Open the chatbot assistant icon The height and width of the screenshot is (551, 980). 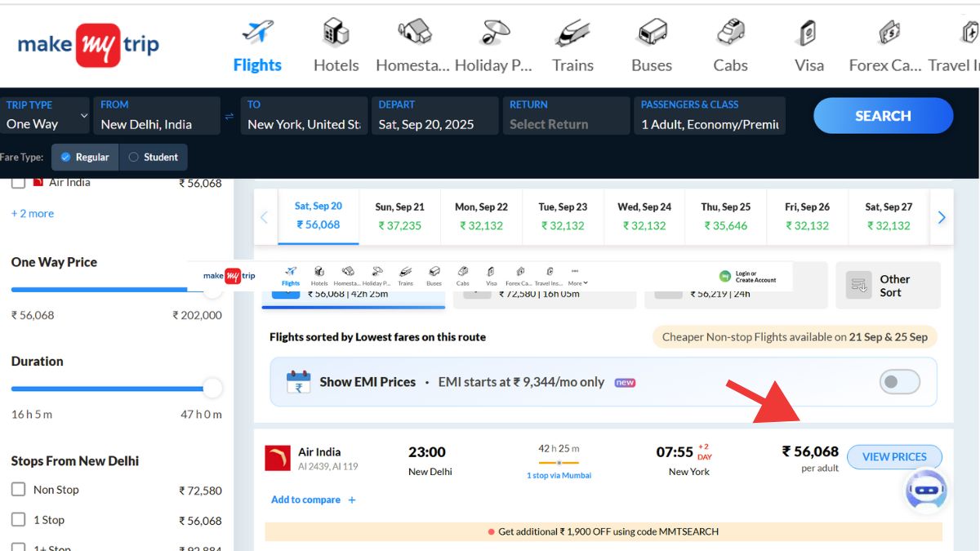pyautogui.click(x=925, y=491)
